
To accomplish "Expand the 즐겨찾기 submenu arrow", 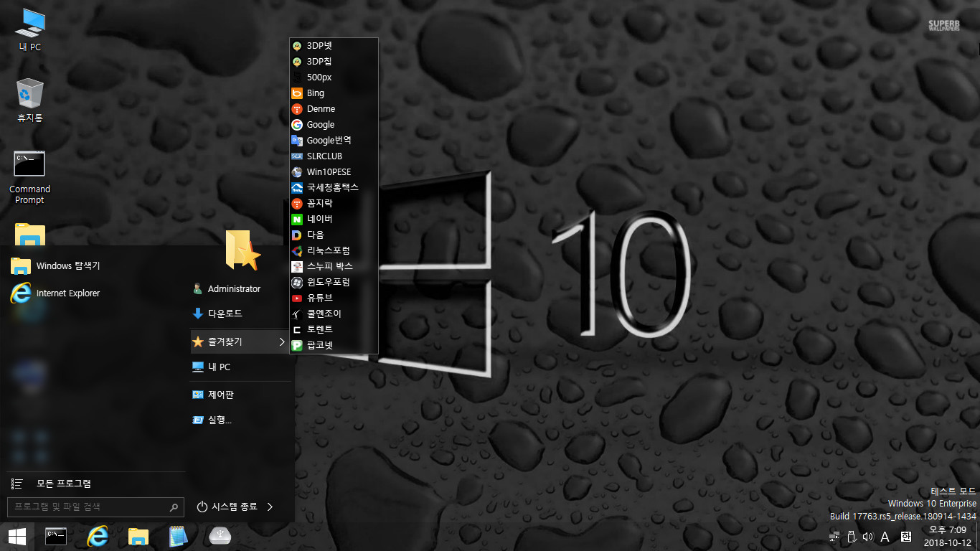I will [x=282, y=342].
